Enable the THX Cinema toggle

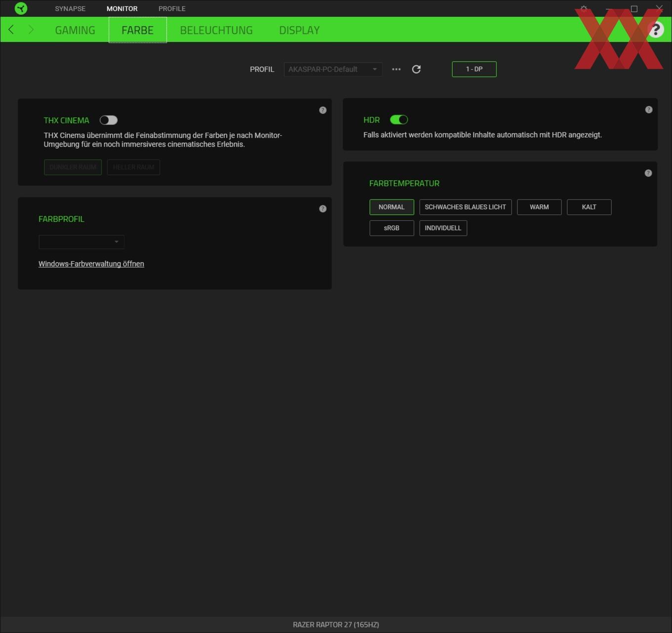point(109,120)
